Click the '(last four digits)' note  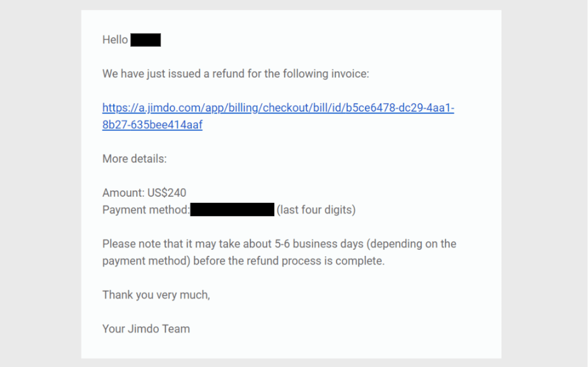pos(316,210)
